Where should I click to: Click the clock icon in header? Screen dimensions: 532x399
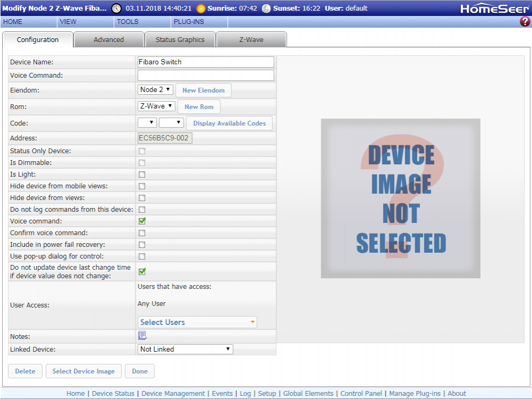116,9
